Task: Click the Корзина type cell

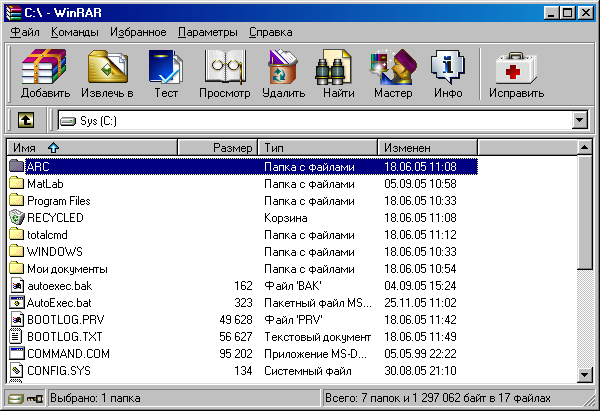Action: [285, 218]
